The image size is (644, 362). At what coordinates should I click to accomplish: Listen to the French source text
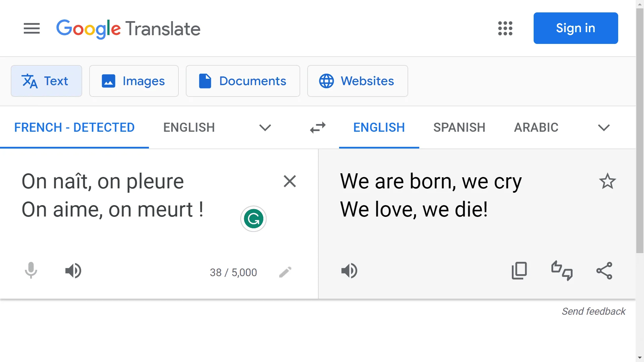[x=73, y=271]
